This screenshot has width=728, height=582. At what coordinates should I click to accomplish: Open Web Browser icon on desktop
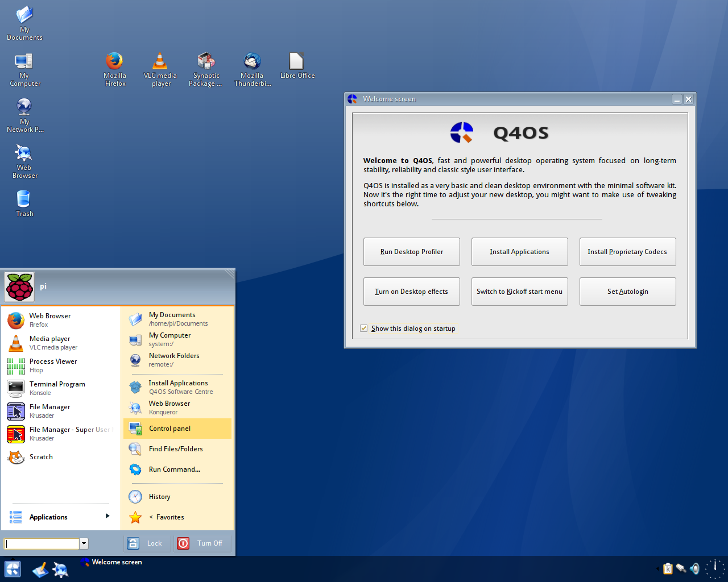24,161
